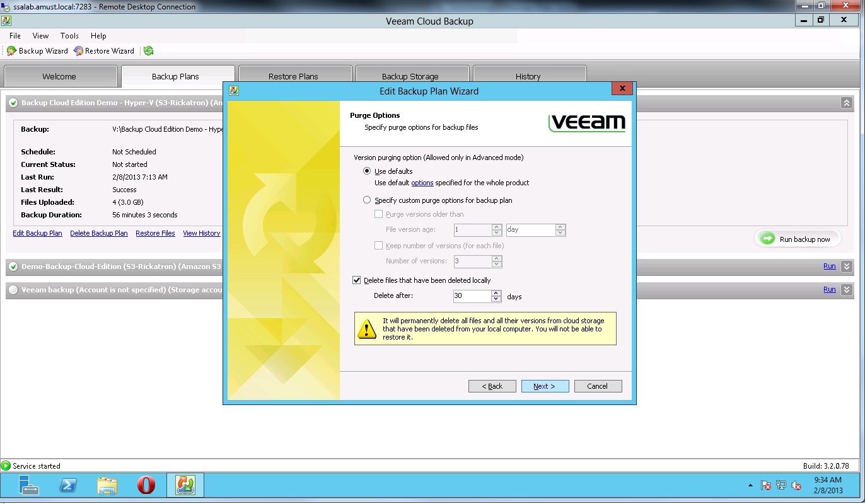Cancel the Edit Backup Plan Wizard
This screenshot has height=504, width=865.
598,386
